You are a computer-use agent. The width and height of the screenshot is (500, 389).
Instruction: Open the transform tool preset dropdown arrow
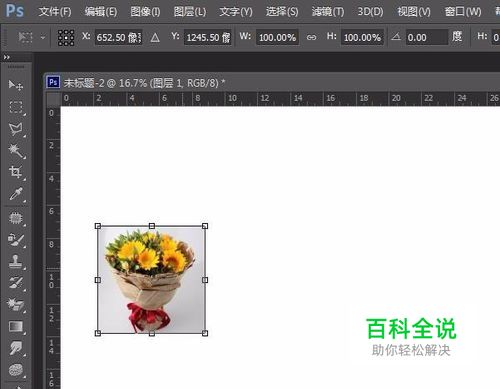(x=43, y=37)
